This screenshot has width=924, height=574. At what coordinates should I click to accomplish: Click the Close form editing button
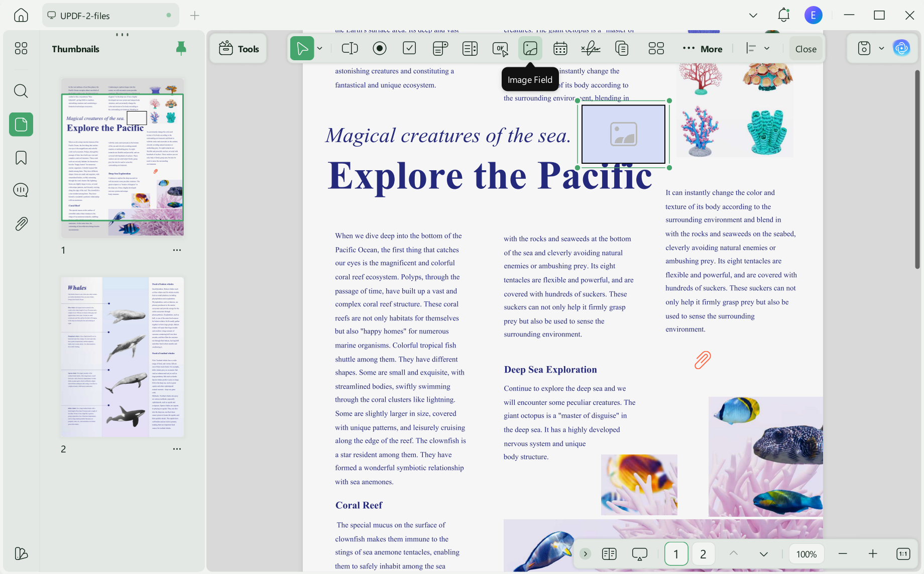[806, 49]
